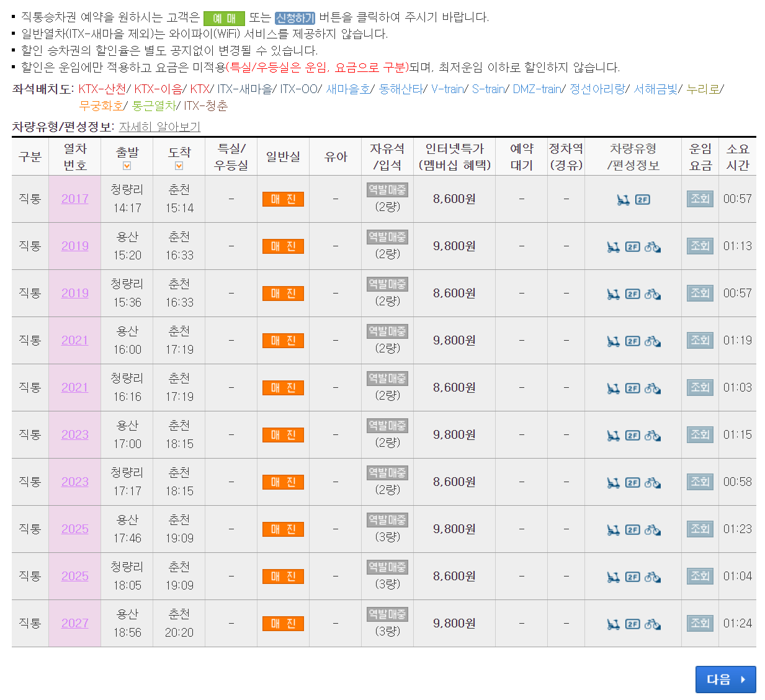
Task: Open the KTX-산천 seat layout link
Action: (x=102, y=89)
